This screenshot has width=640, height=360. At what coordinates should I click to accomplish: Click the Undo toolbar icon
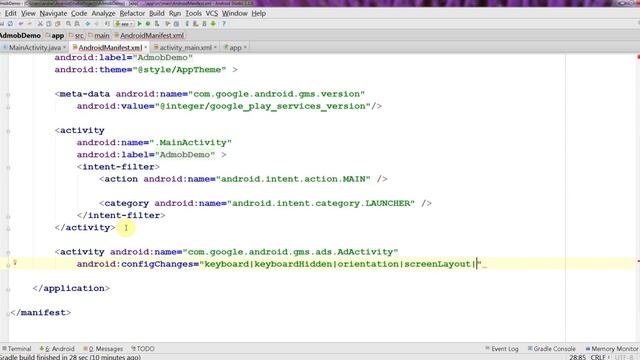21,24
